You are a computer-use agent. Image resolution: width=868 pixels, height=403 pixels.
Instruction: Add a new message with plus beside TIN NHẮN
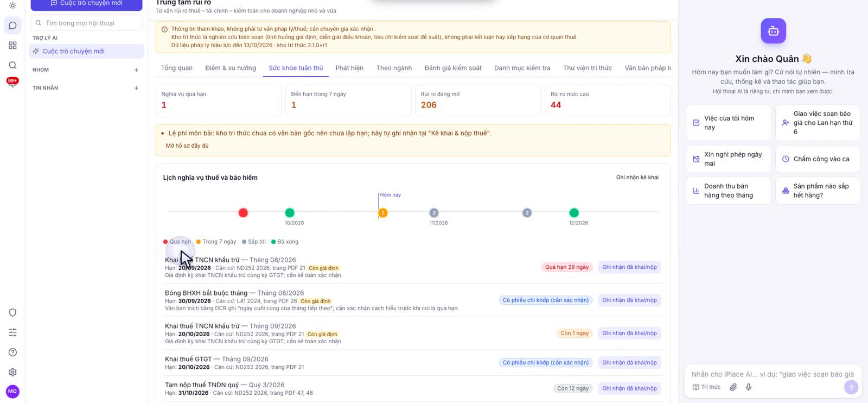pyautogui.click(x=136, y=88)
